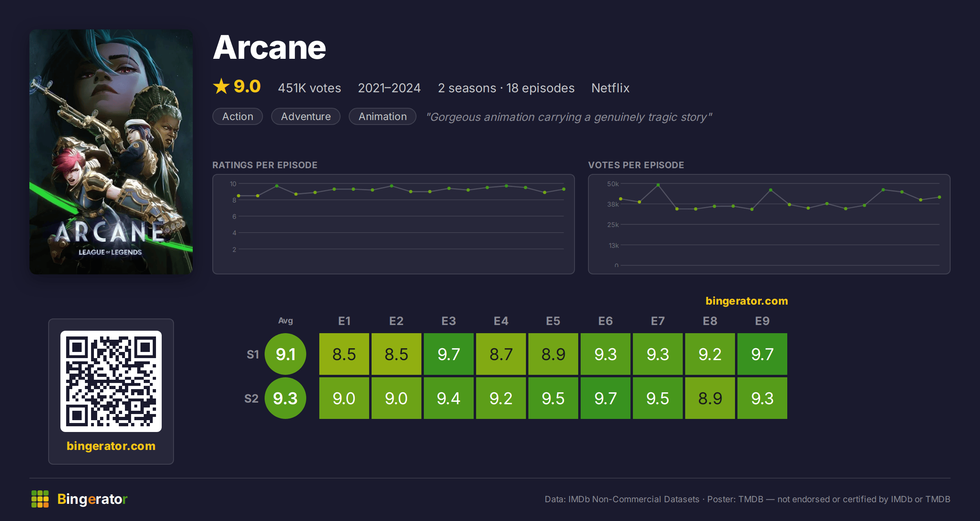Click the QR code image
The height and width of the screenshot is (521, 980).
click(x=111, y=381)
